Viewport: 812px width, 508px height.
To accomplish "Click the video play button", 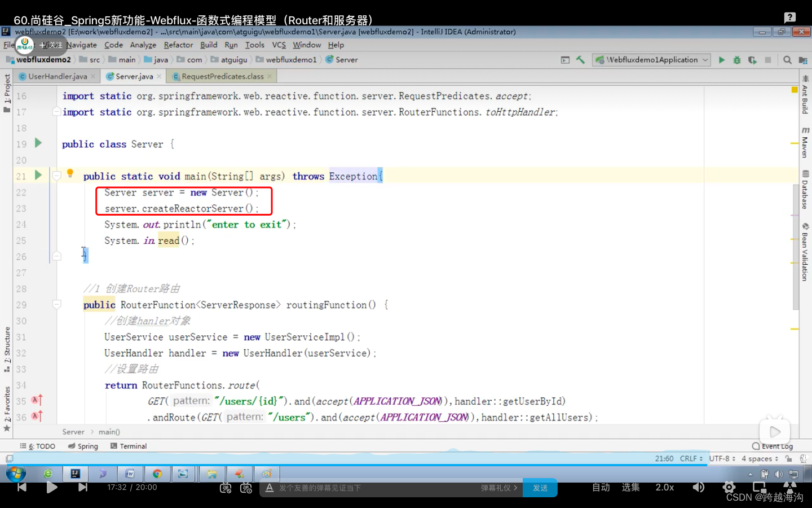I will [x=52, y=487].
